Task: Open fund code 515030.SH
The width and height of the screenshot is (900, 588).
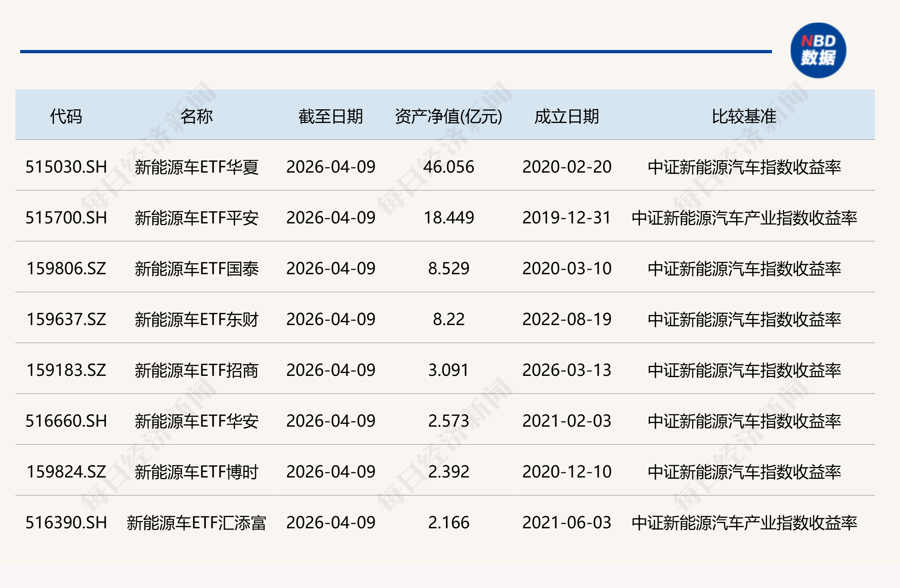Action: (x=66, y=167)
